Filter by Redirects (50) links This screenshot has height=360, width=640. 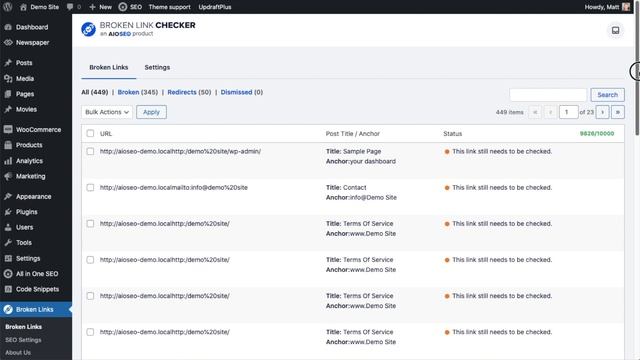pos(189,92)
